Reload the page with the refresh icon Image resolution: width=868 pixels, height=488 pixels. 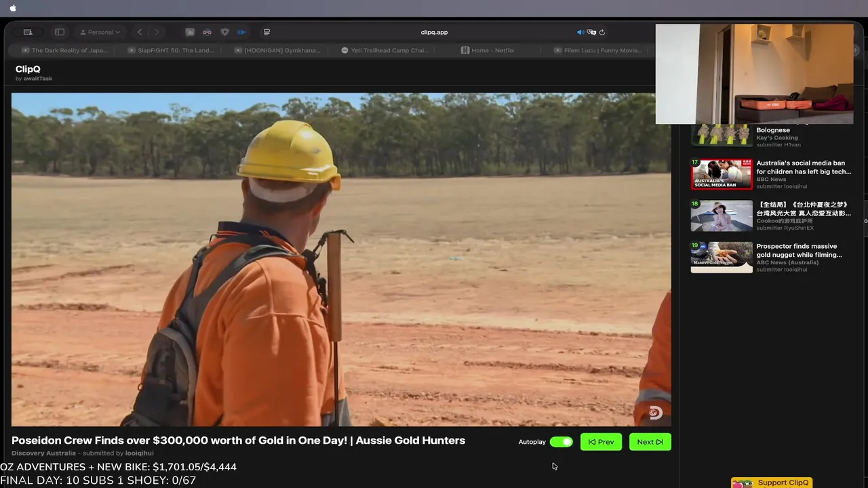click(601, 32)
